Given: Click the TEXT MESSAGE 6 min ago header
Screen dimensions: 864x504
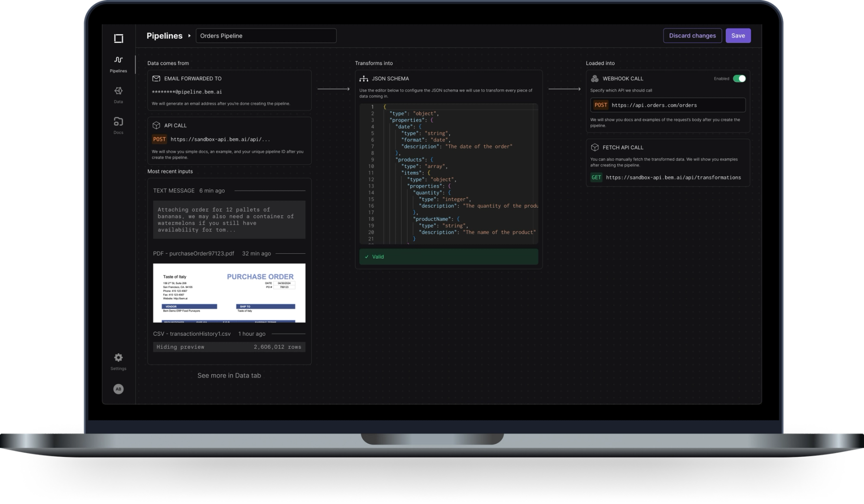Looking at the screenshot, I should point(189,191).
